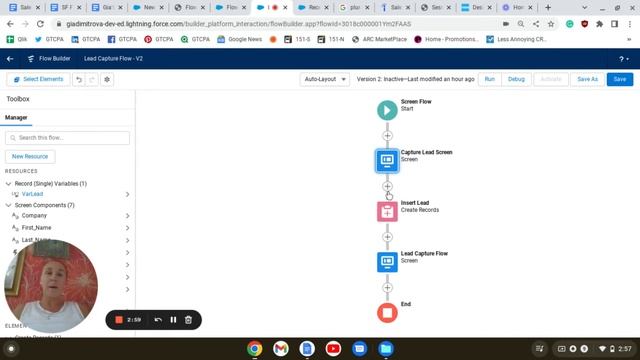Open Gmail from the shelf
Viewport: 640px width, 360px height.
click(281, 349)
